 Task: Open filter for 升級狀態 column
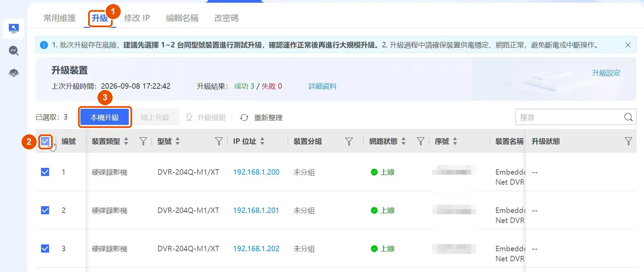[x=628, y=141]
